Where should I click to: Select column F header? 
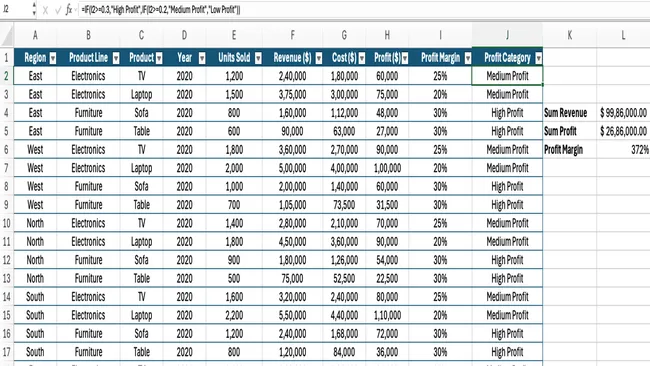point(293,36)
